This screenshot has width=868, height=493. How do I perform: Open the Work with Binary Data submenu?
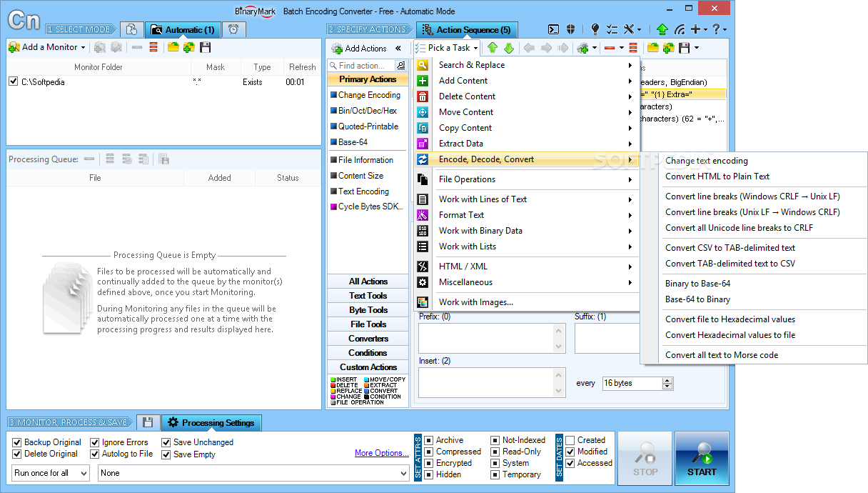pyautogui.click(x=528, y=231)
